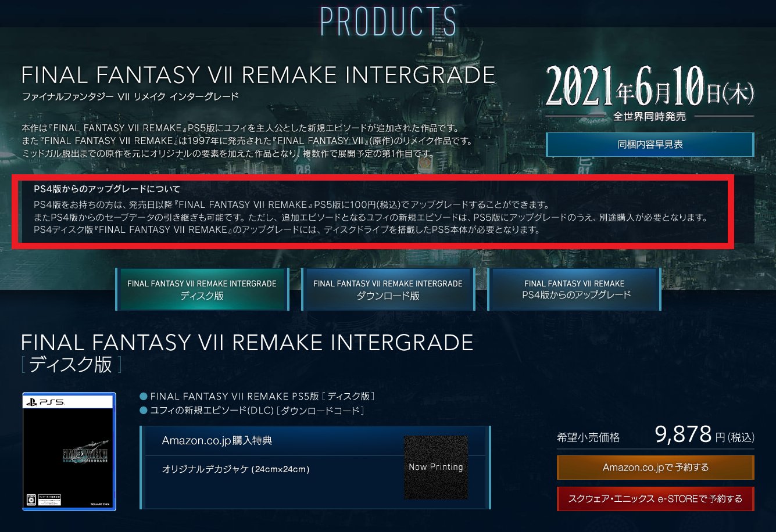This screenshot has height=532, width=776.
Task: Click the katakana subtitle ファイナルファンタジー VII リメイク インターグレード
Action: [130, 96]
